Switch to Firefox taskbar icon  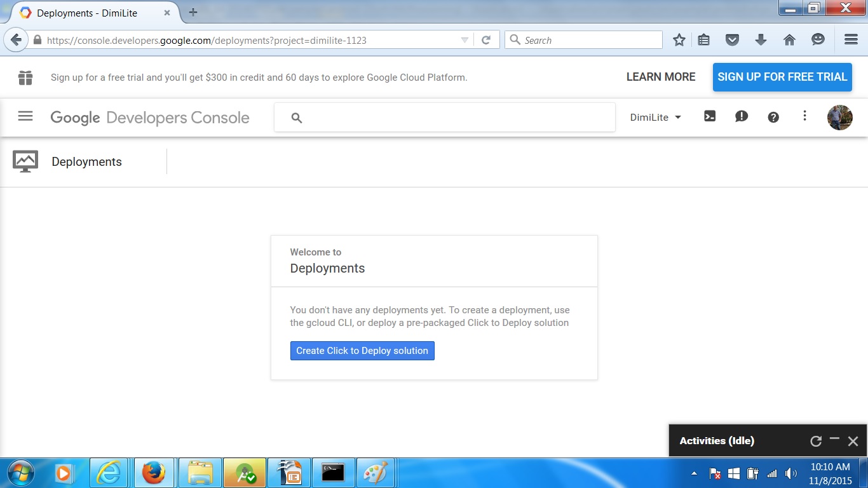[x=154, y=473]
